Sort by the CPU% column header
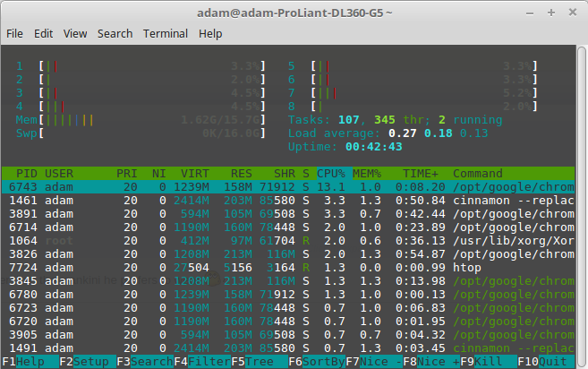 (x=331, y=172)
